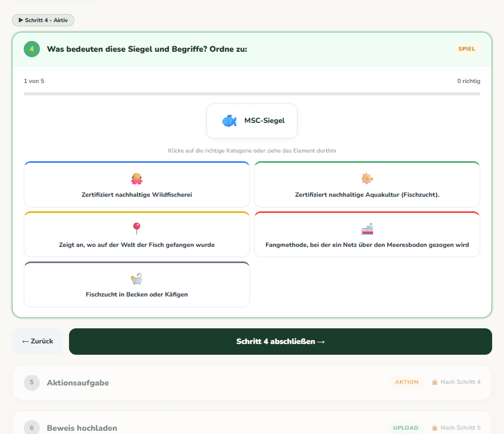Open the locked Beweis hochladen step

252,423
